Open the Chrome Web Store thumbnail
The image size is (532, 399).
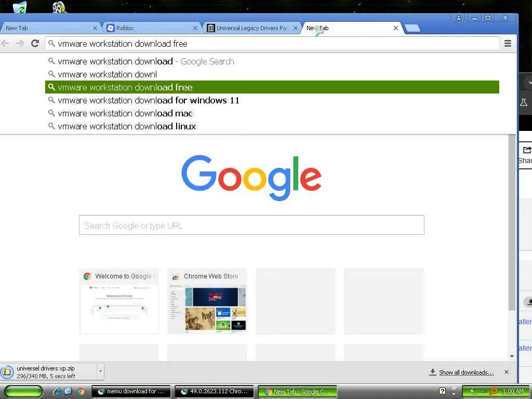coord(207,301)
